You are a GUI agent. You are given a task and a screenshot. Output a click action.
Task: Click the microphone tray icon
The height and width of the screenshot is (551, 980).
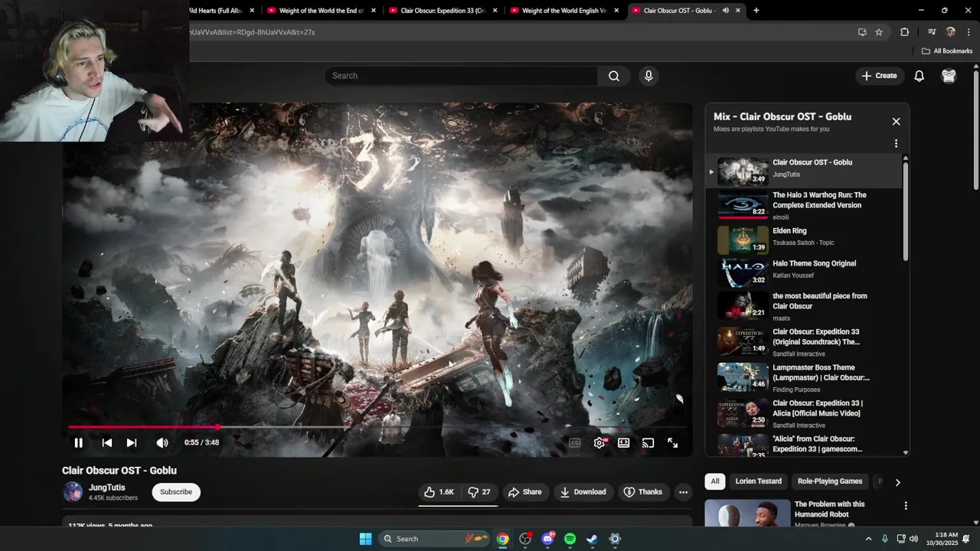coord(885,539)
